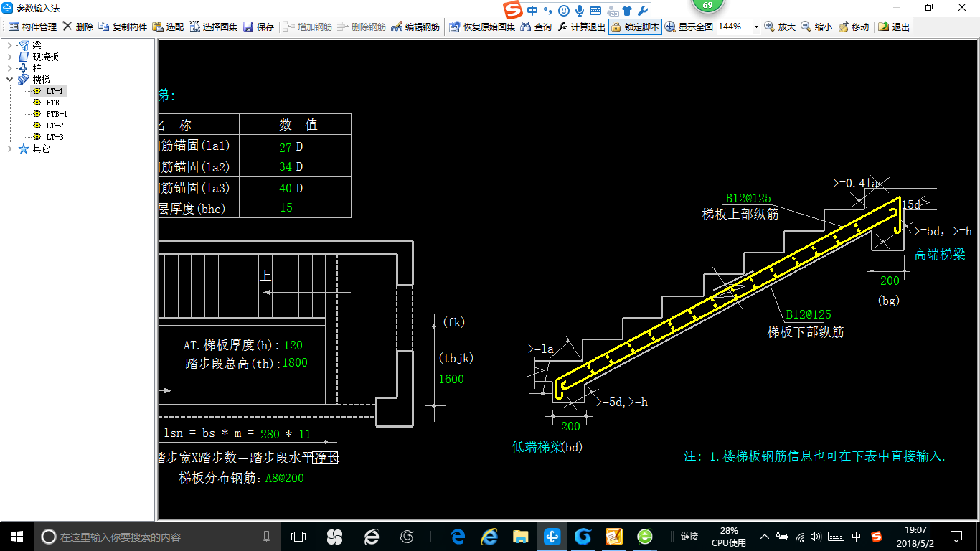
Task: Click 计算退出 calculate and exit
Action: point(581,27)
